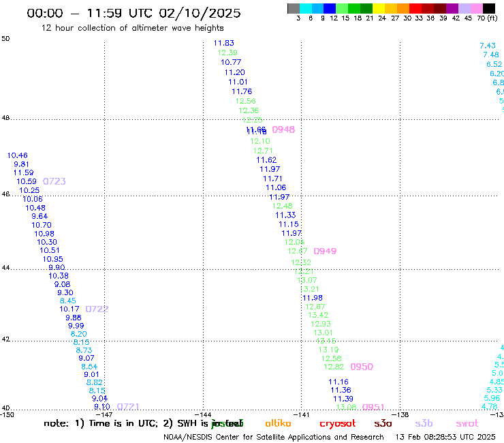Click the wave height value '11.62'
504x443 pixels.
(266, 160)
